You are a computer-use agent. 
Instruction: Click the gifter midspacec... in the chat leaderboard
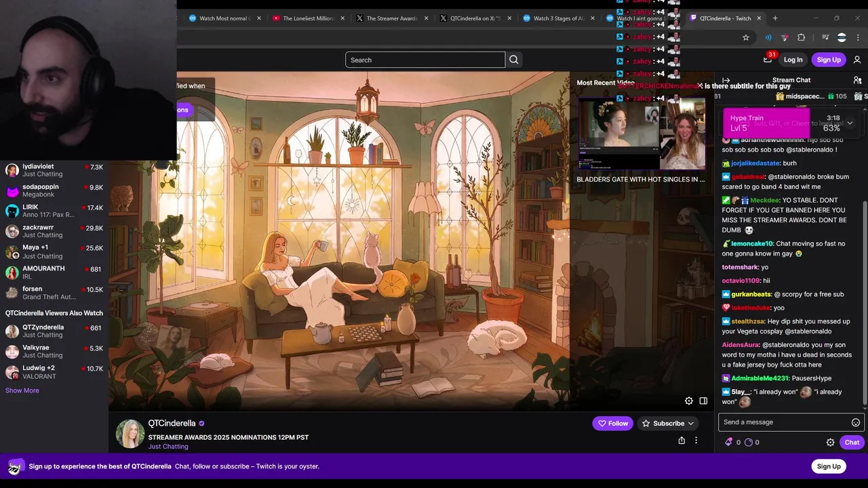tap(805, 97)
